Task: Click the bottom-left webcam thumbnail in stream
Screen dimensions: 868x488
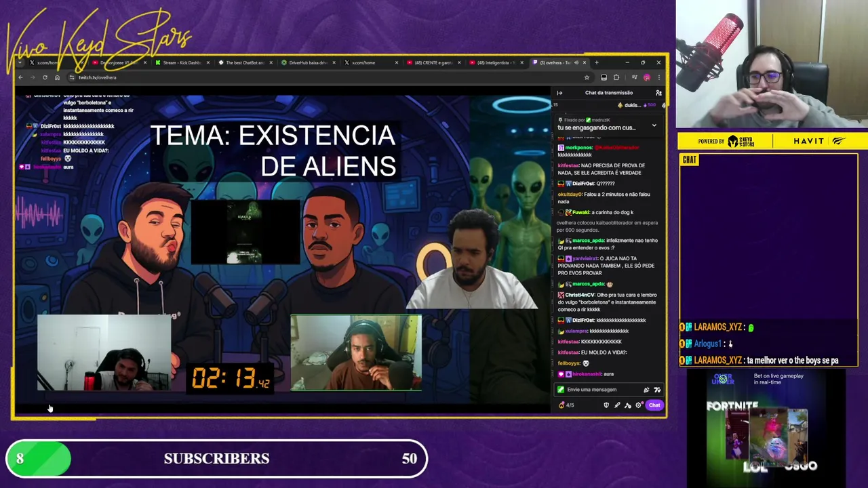Action: coord(104,353)
